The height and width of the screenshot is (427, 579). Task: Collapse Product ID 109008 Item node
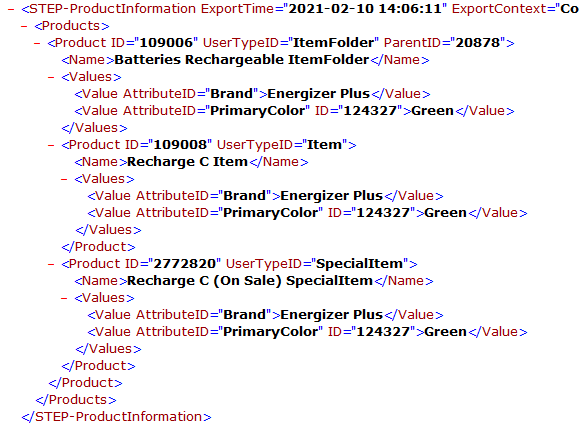click(x=51, y=145)
